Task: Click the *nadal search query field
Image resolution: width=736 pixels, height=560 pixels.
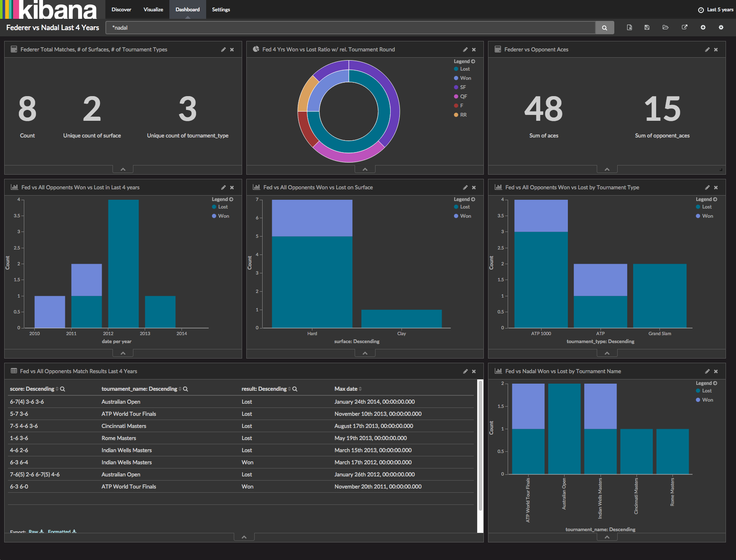Action: [350, 28]
